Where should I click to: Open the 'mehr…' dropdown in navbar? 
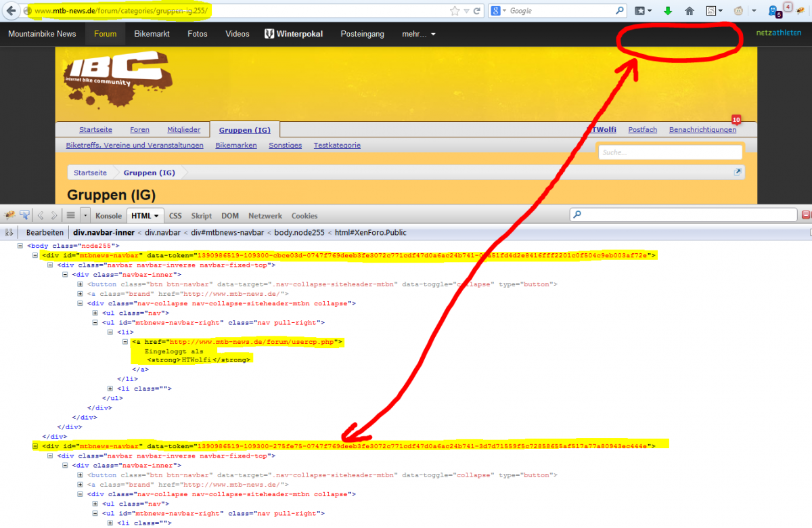click(419, 34)
